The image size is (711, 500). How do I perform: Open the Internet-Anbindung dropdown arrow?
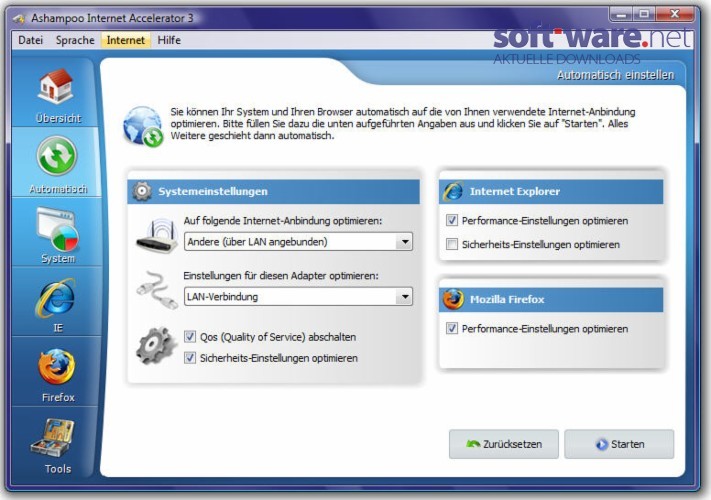click(x=404, y=242)
